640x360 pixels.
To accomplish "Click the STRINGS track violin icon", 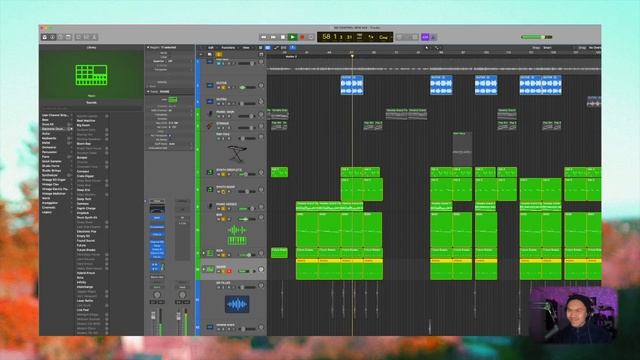I will coord(210,126).
